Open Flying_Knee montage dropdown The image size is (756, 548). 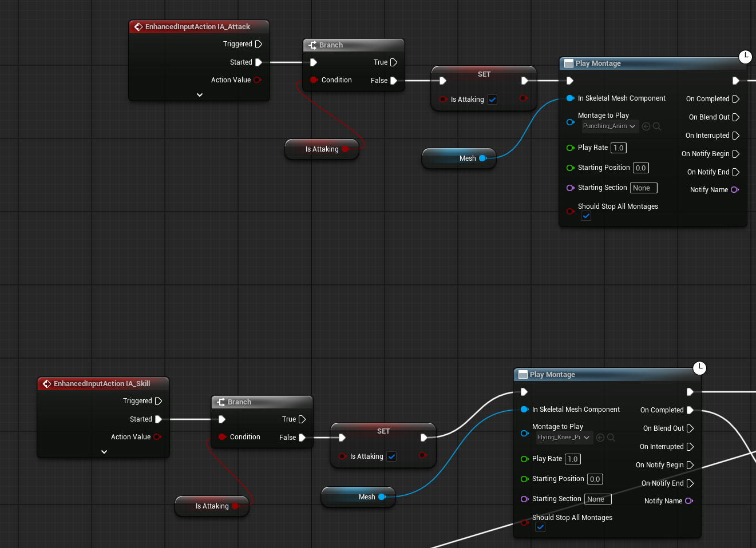click(x=564, y=438)
